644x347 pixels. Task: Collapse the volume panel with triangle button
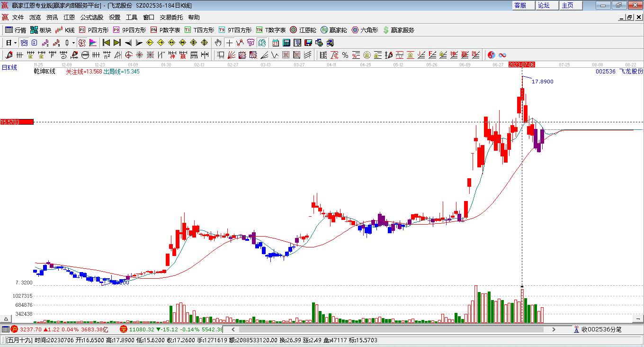pyautogui.click(x=7, y=319)
